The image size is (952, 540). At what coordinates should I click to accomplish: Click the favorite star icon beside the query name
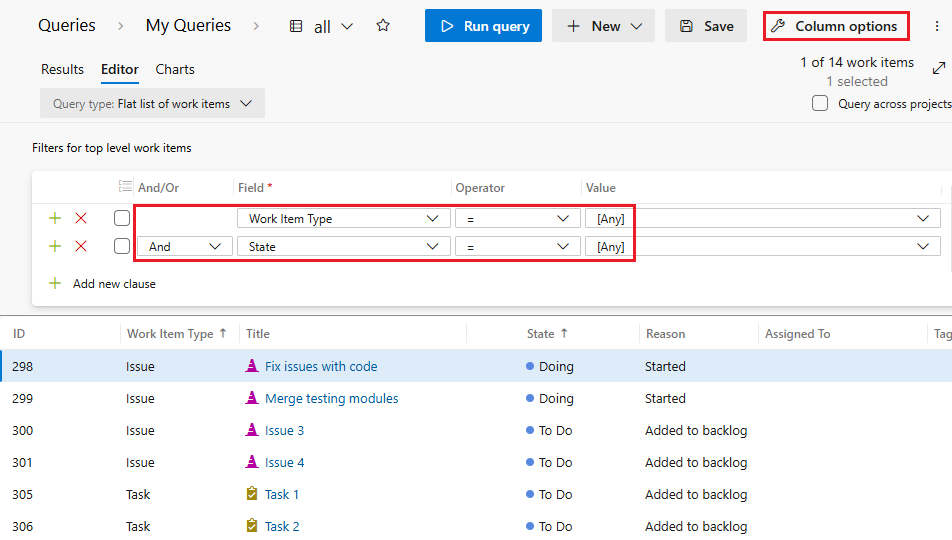tap(383, 26)
